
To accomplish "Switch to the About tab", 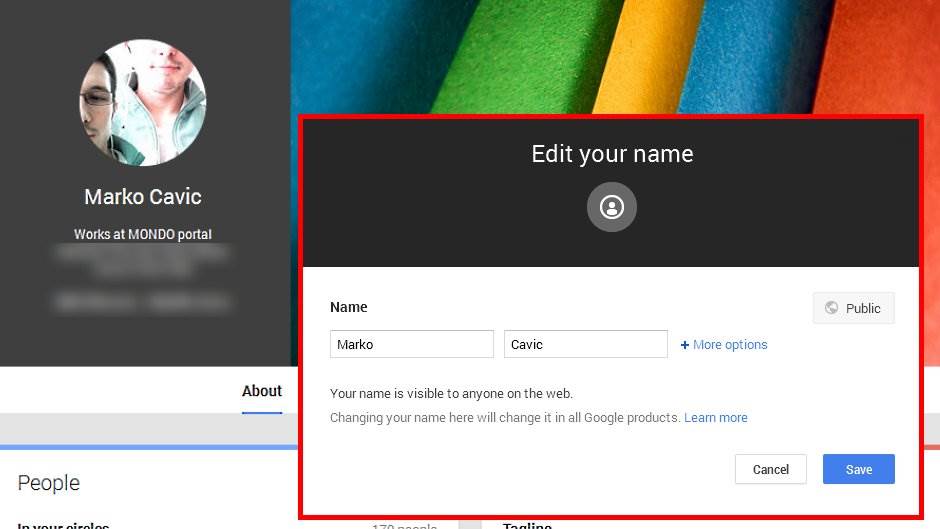I will 262,391.
